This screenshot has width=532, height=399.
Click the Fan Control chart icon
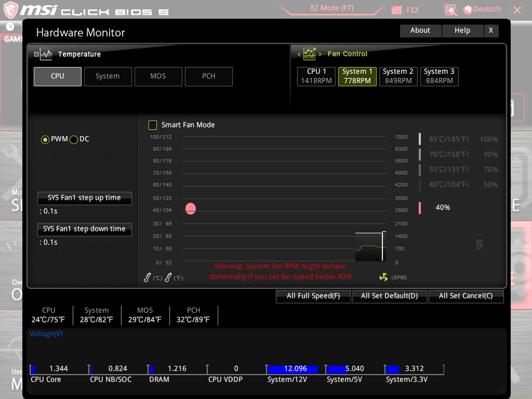point(309,54)
